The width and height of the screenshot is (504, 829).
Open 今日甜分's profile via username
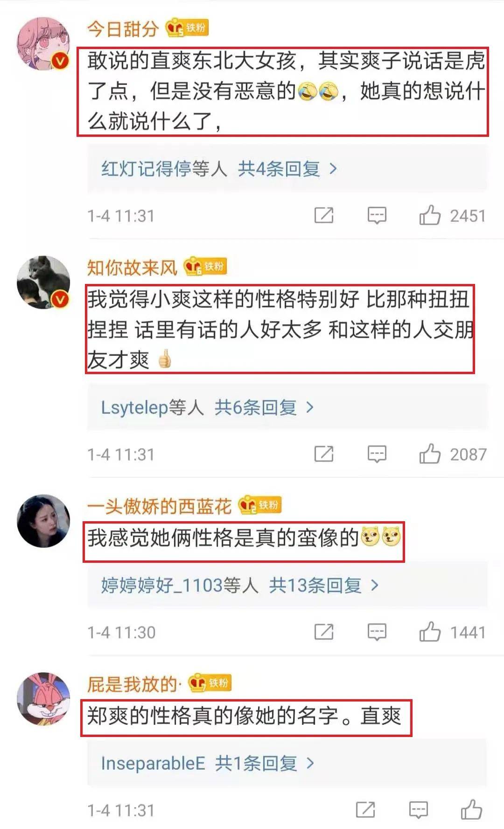click(123, 29)
